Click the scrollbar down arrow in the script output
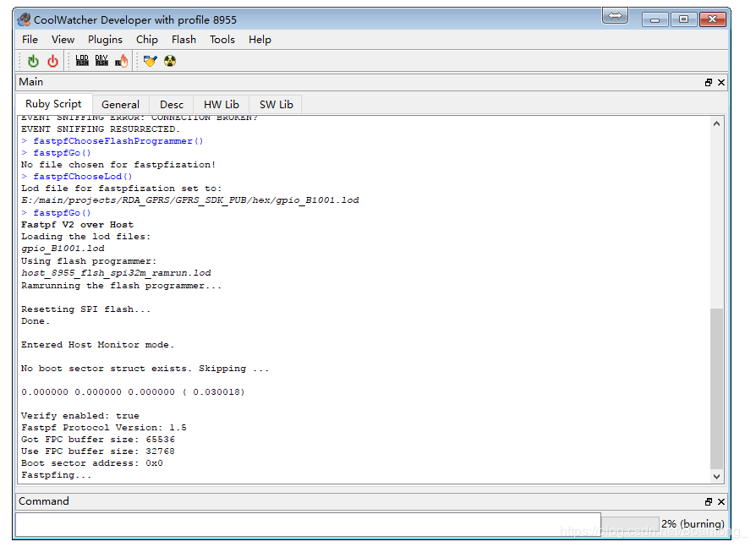The image size is (756, 547). tap(716, 477)
